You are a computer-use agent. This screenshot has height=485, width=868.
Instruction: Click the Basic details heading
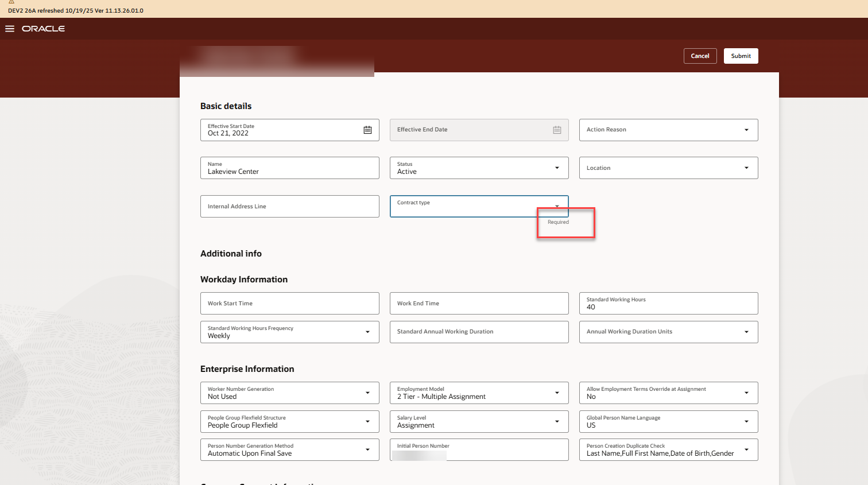coord(226,106)
